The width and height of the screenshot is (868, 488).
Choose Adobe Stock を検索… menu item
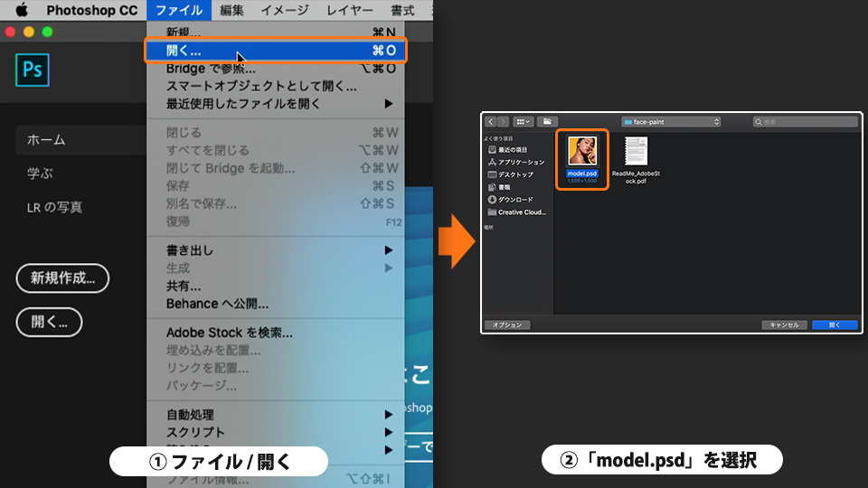click(x=276, y=333)
